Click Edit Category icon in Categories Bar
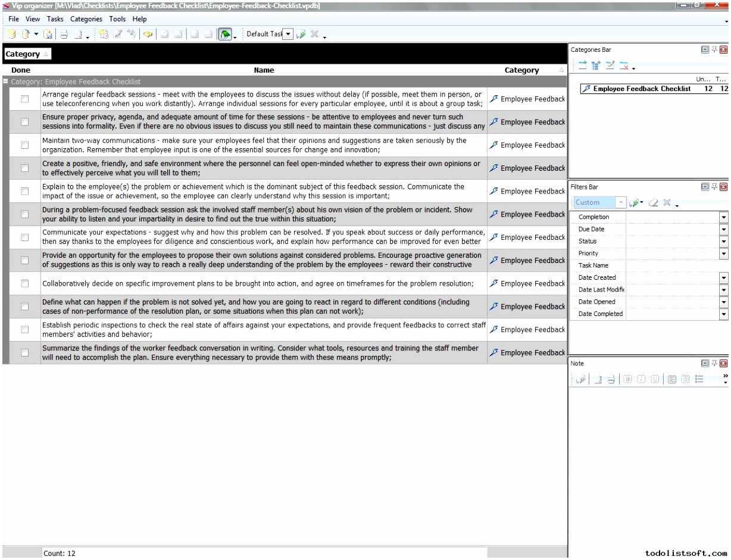 click(x=610, y=65)
